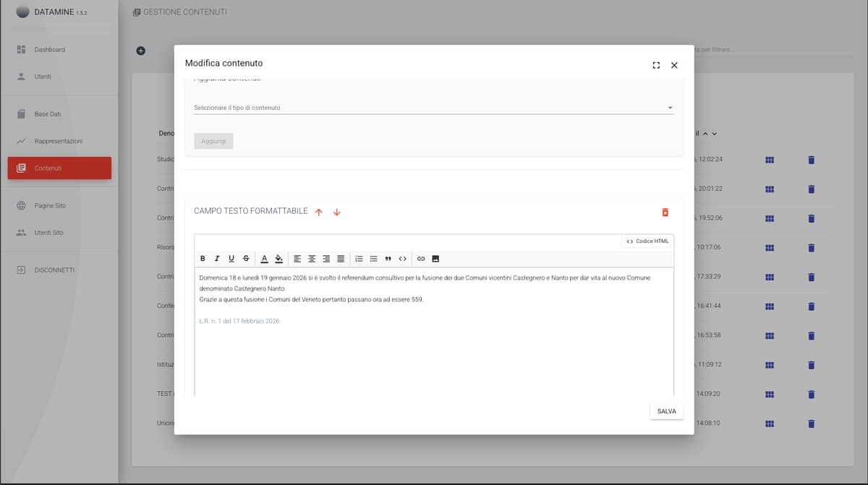Viewport: 868px width, 485px height.
Task: Delete the row dated 20:01:22
Action: [811, 189]
